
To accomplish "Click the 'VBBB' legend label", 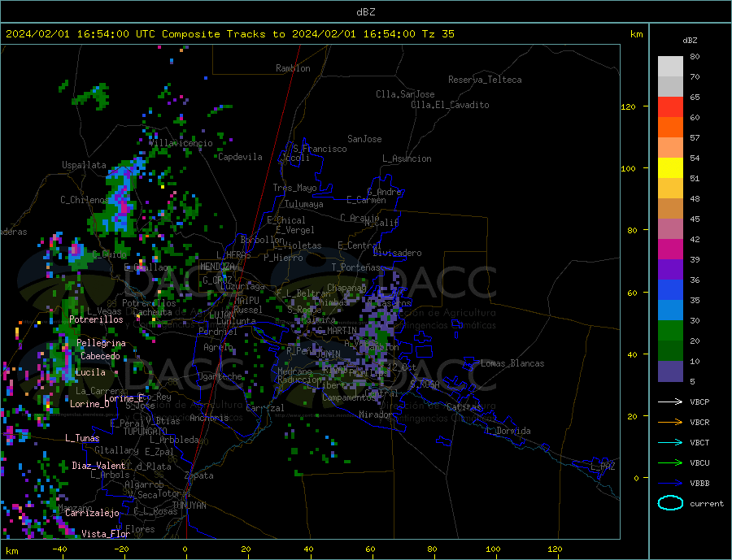I will (699, 484).
